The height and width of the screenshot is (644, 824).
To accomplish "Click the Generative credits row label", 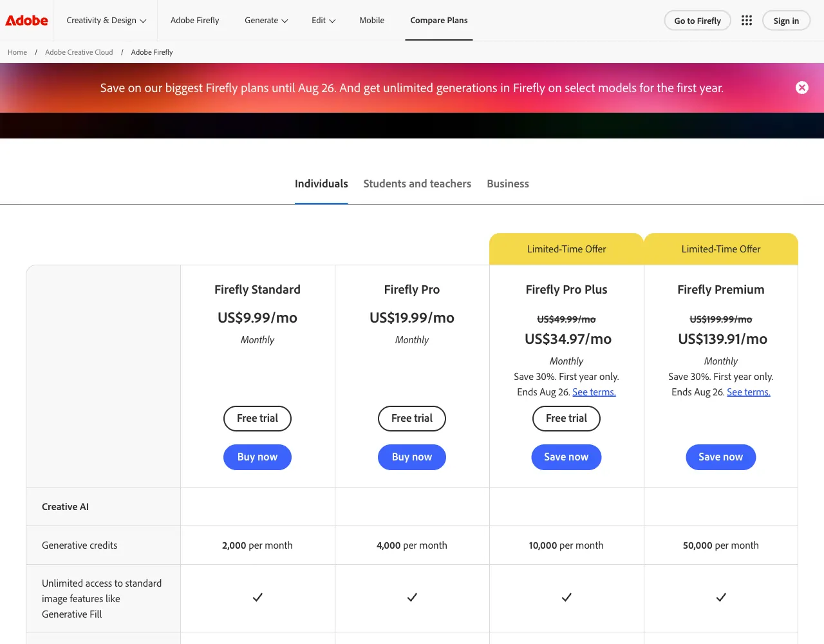I will point(80,545).
